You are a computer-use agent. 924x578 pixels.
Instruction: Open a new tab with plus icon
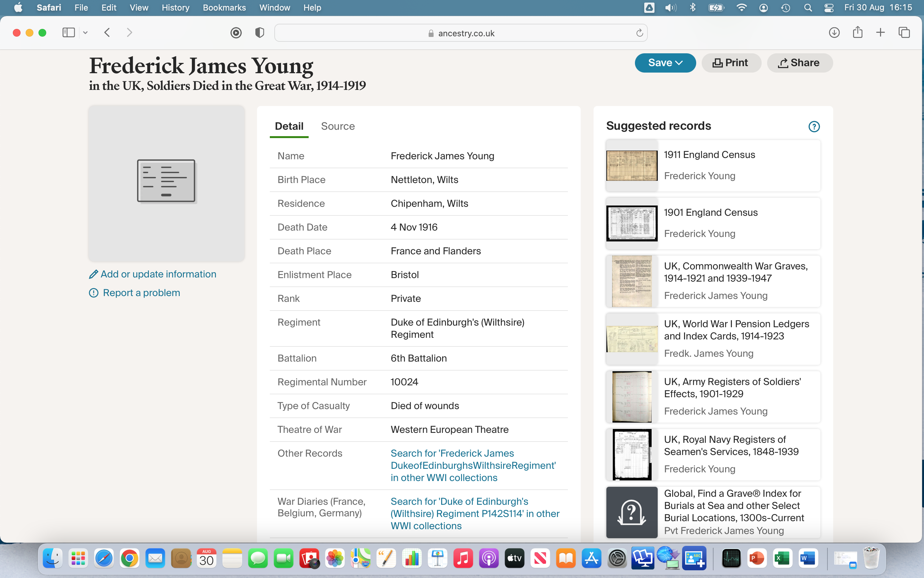(x=880, y=32)
